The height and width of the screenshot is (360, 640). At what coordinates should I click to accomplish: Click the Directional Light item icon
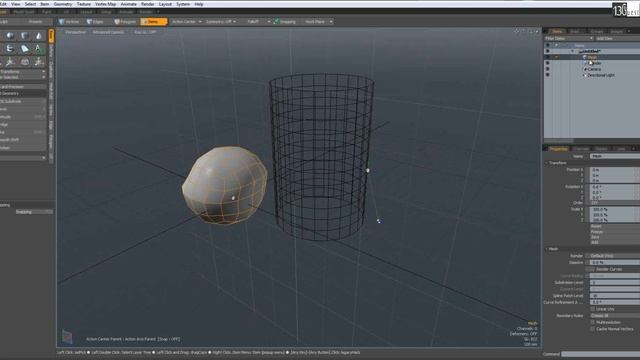(x=585, y=76)
